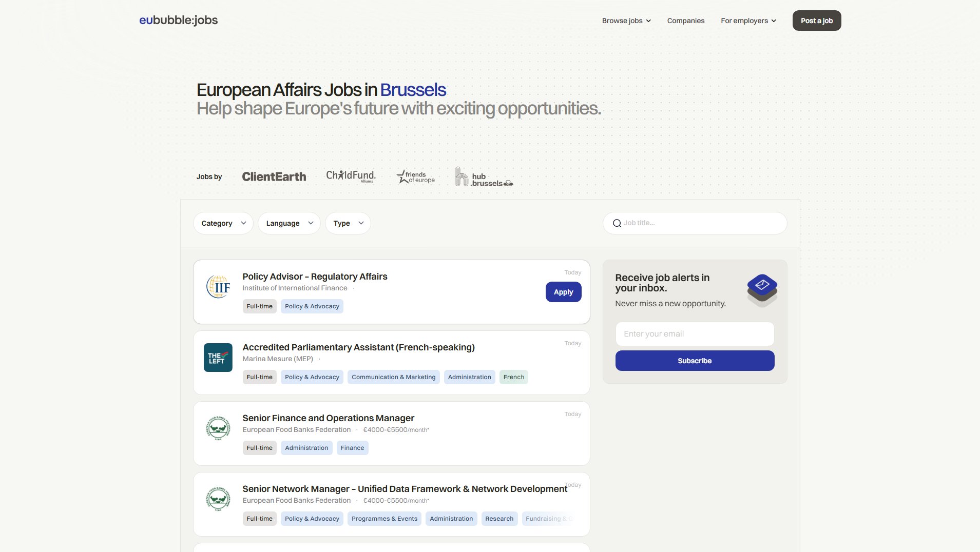Apply for the Policy Advisor position
This screenshot has height=552, width=980.
coord(563,291)
